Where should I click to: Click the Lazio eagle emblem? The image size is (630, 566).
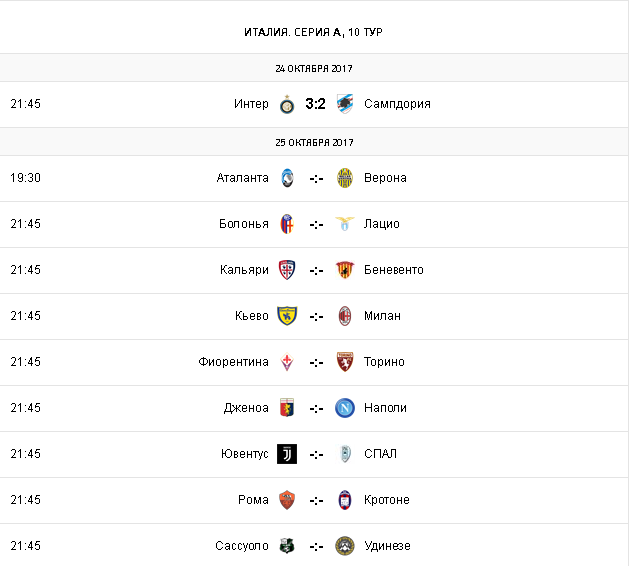tap(345, 224)
